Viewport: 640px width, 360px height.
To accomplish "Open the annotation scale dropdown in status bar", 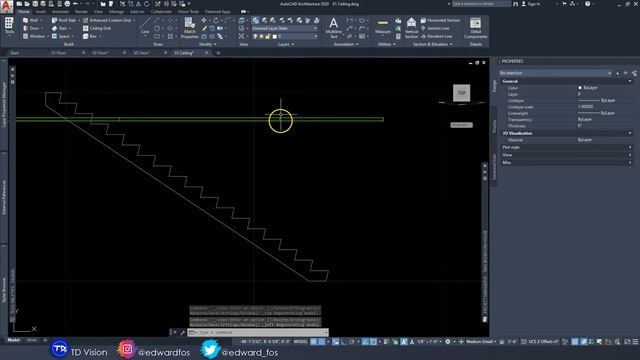I will click(428, 342).
